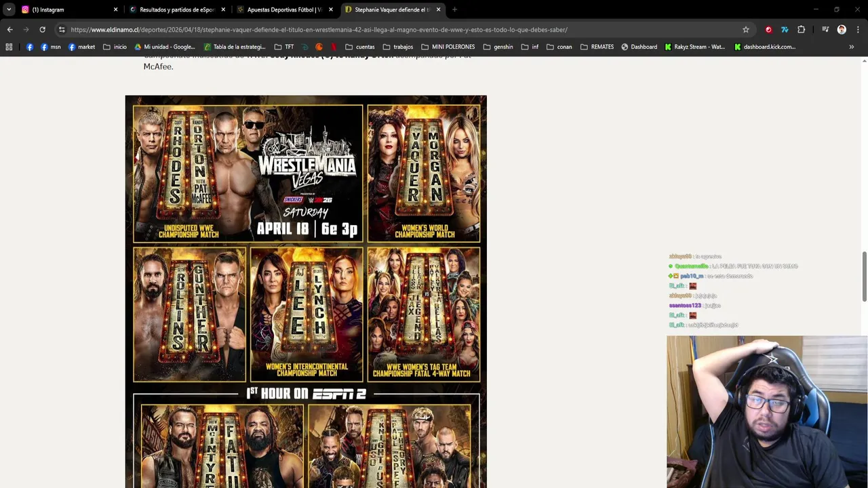Open the Mi unidad Google Drive bookmark

(165, 47)
